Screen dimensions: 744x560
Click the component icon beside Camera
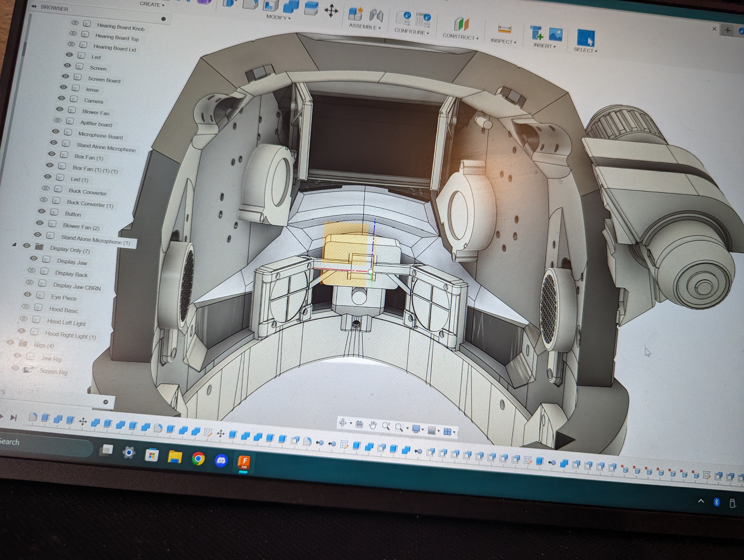click(74, 99)
